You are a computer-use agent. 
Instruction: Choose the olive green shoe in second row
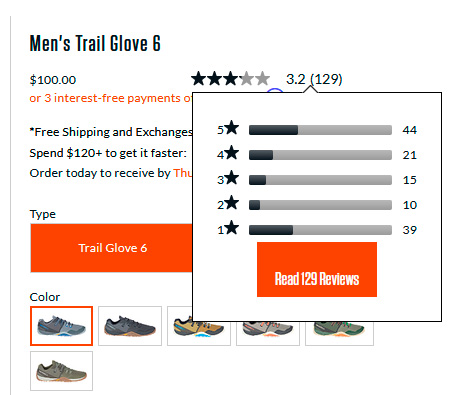61,371
